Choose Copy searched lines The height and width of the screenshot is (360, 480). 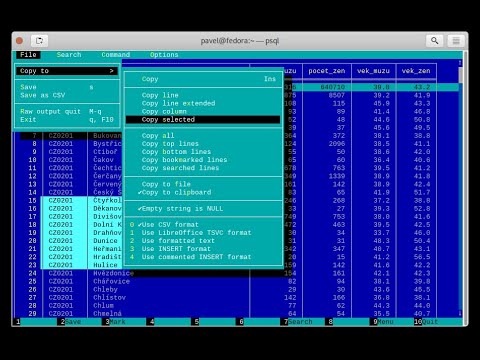tap(203, 168)
